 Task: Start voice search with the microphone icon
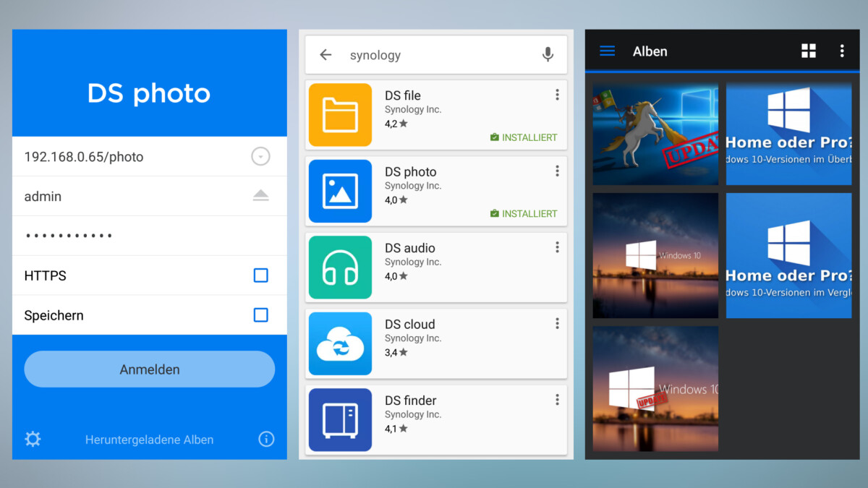point(548,54)
